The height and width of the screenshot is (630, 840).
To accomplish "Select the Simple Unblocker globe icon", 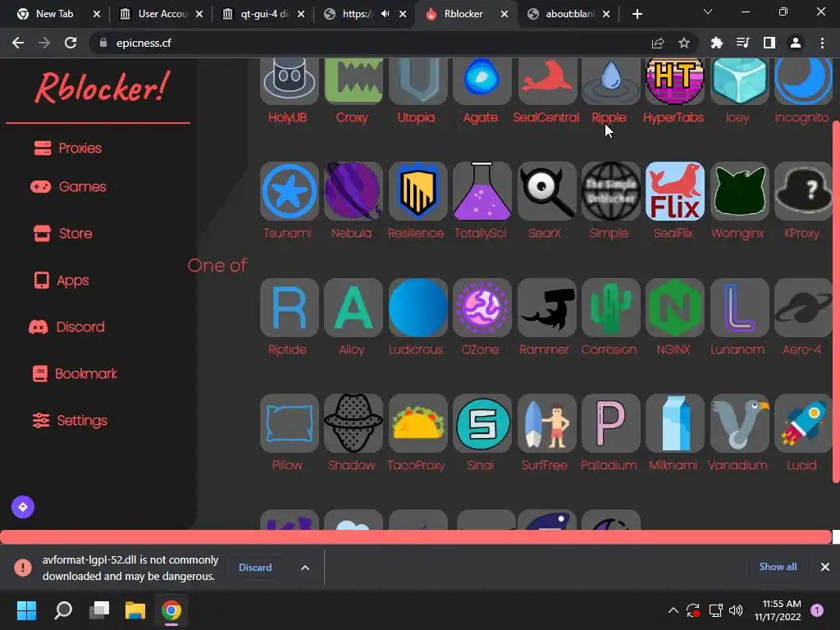I will click(x=610, y=191).
